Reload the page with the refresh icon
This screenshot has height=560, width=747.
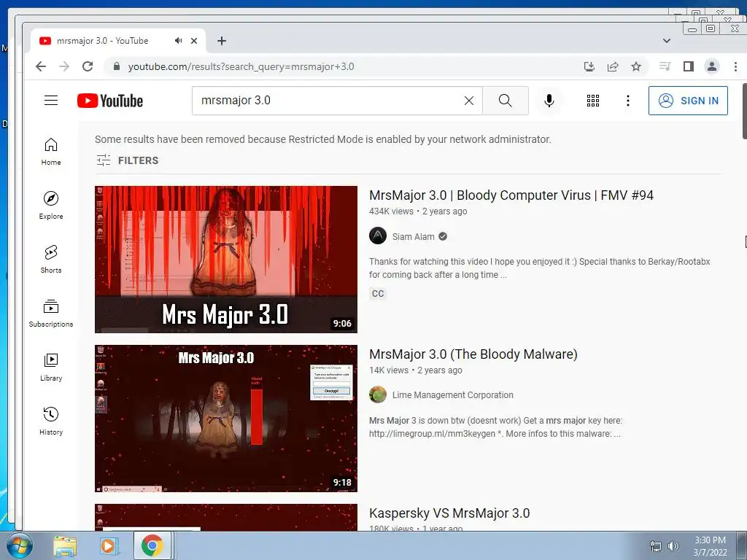88,66
